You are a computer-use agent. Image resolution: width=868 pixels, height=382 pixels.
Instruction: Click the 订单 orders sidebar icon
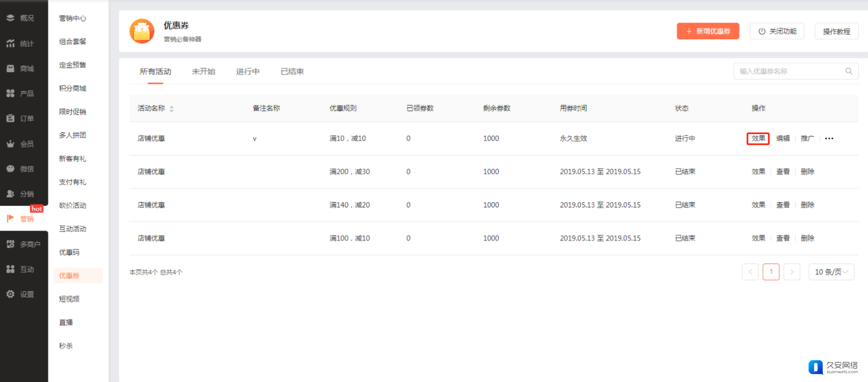tap(10, 118)
